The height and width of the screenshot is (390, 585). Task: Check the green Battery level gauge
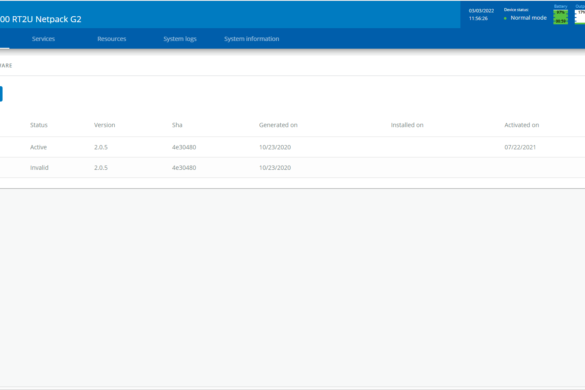click(x=560, y=17)
